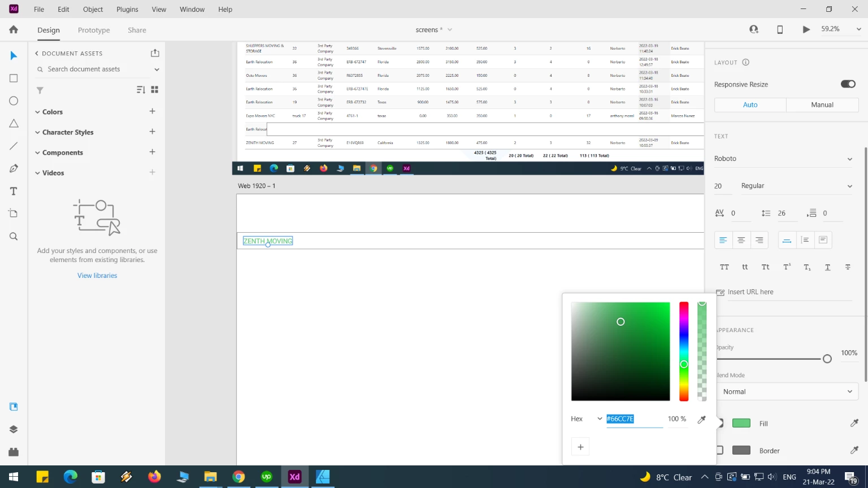
Task: Click the Border color swatch
Action: [x=741, y=450]
